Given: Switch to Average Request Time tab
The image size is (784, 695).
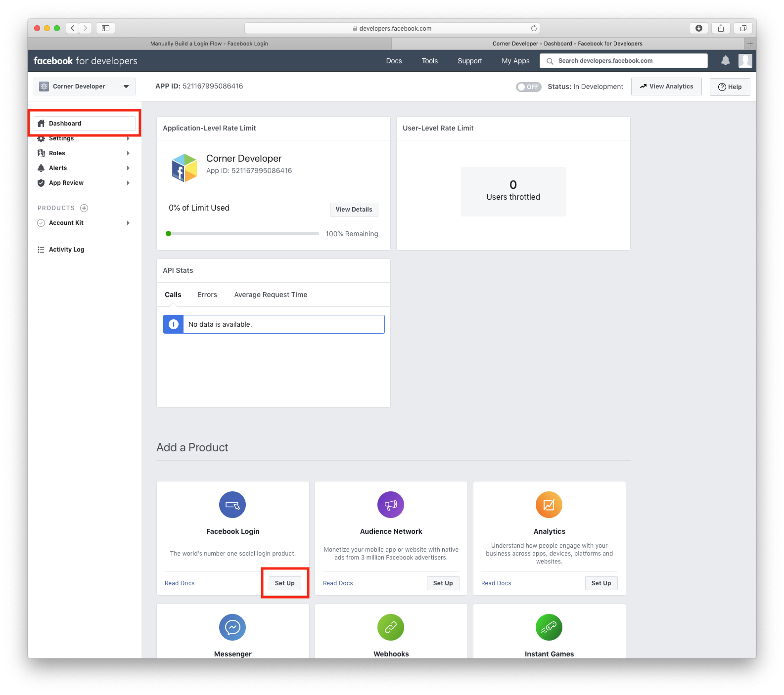Looking at the screenshot, I should [x=271, y=295].
